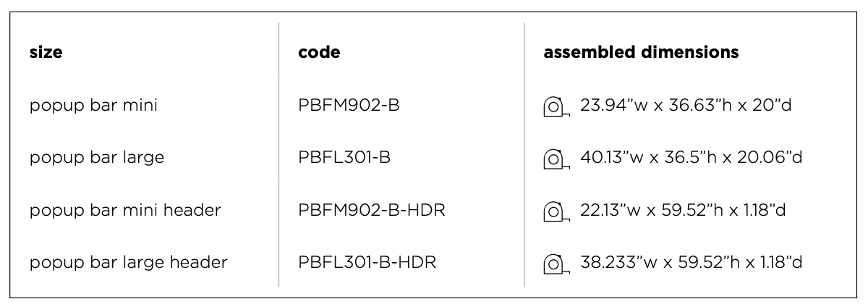The height and width of the screenshot is (307, 868).
Task: Select product code PBFM902-B-HDR
Action: pyautogui.click(x=371, y=210)
